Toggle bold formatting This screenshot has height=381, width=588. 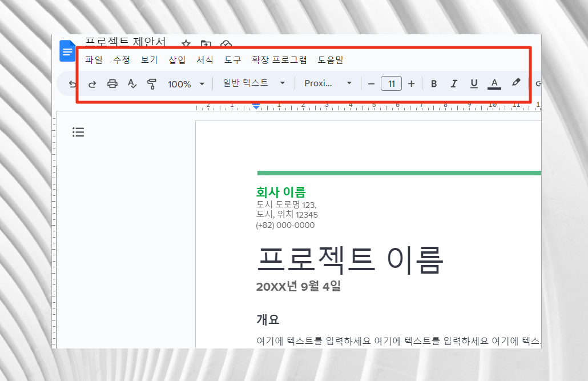click(434, 83)
